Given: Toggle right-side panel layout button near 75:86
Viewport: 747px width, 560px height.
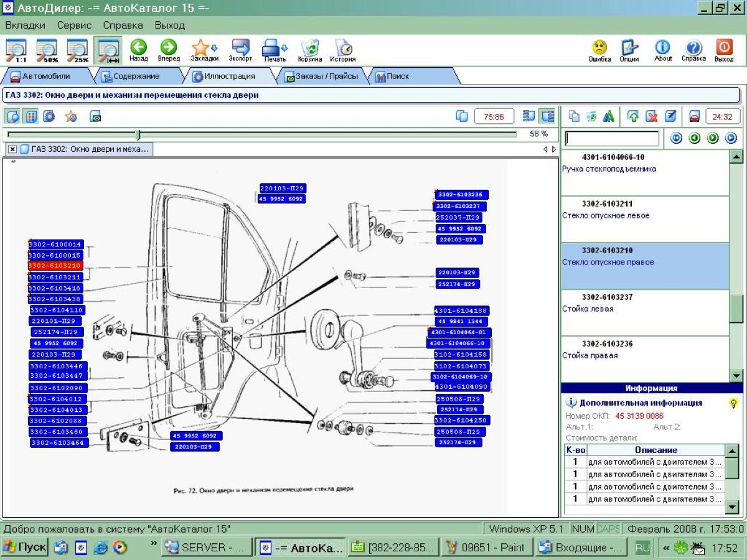Looking at the screenshot, I should coord(547,116).
